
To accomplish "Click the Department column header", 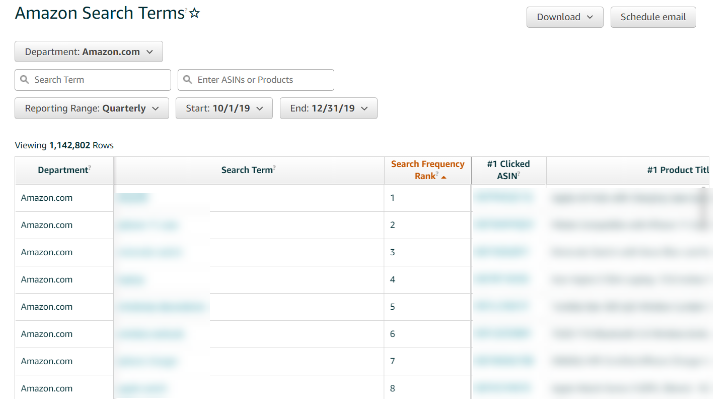I will tap(64, 170).
